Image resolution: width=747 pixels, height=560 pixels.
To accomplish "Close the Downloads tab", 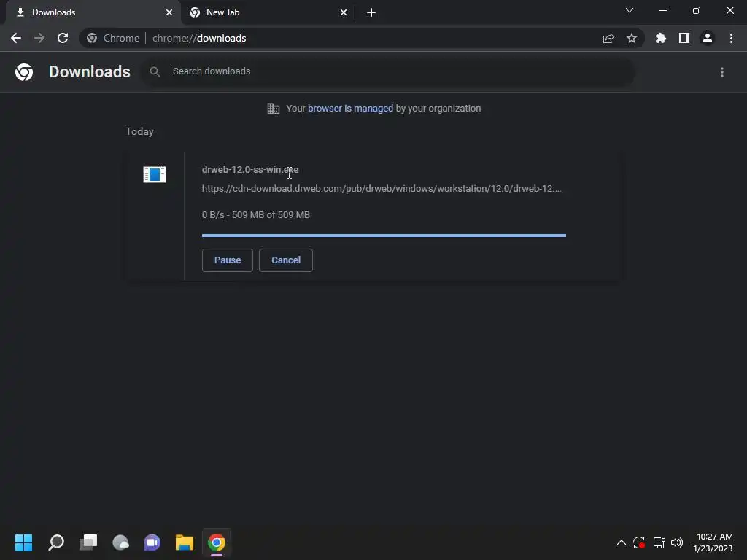I will pyautogui.click(x=169, y=12).
